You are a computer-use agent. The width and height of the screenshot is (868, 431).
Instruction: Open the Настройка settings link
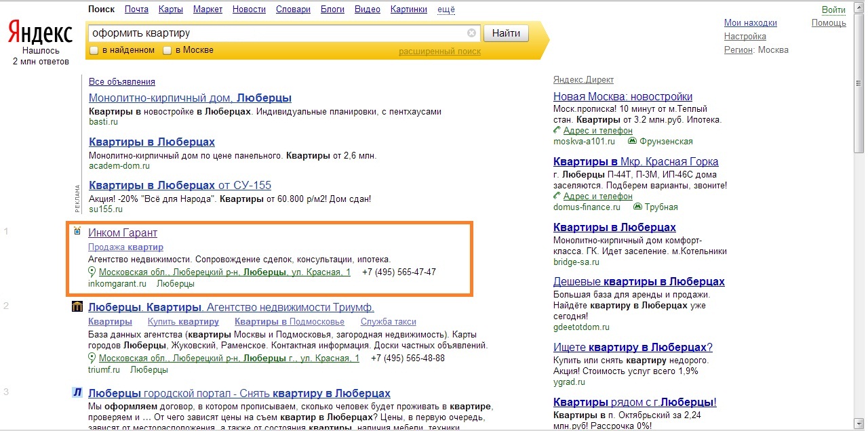[745, 37]
